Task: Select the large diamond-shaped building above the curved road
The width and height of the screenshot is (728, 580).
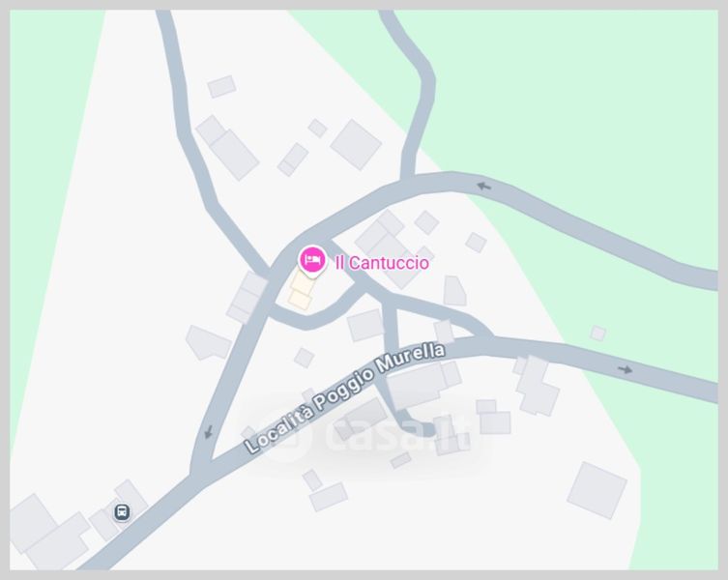Action: pyautogui.click(x=356, y=144)
